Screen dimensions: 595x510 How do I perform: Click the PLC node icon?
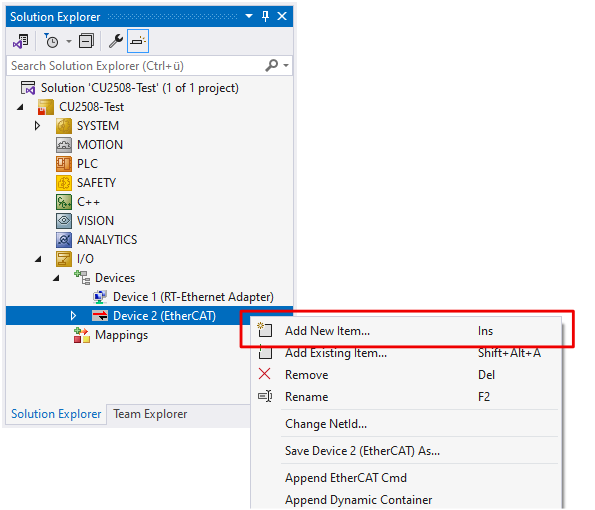click(x=64, y=164)
